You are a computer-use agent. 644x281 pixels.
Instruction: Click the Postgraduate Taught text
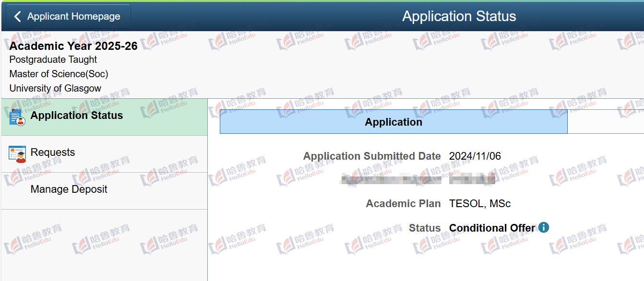(x=53, y=59)
